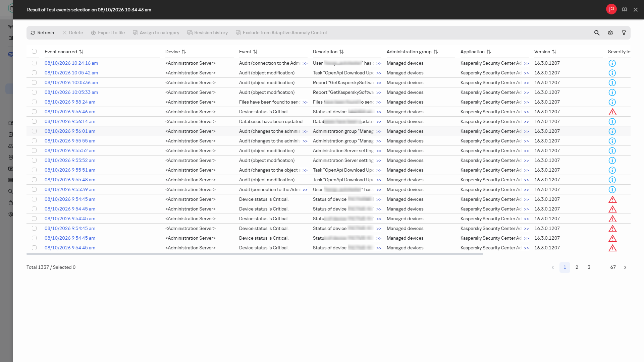This screenshot has height=362, width=644.
Task: Open the filter funnel icon
Action: click(624, 33)
